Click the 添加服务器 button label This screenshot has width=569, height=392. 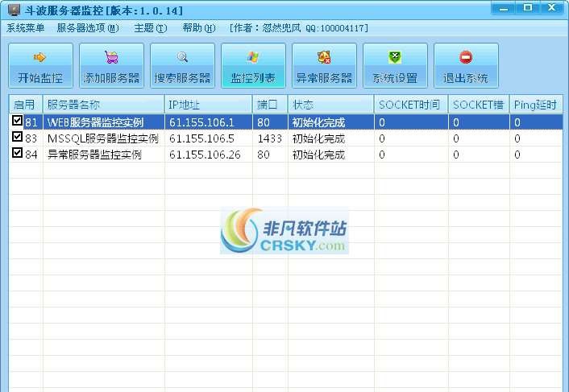(111, 78)
